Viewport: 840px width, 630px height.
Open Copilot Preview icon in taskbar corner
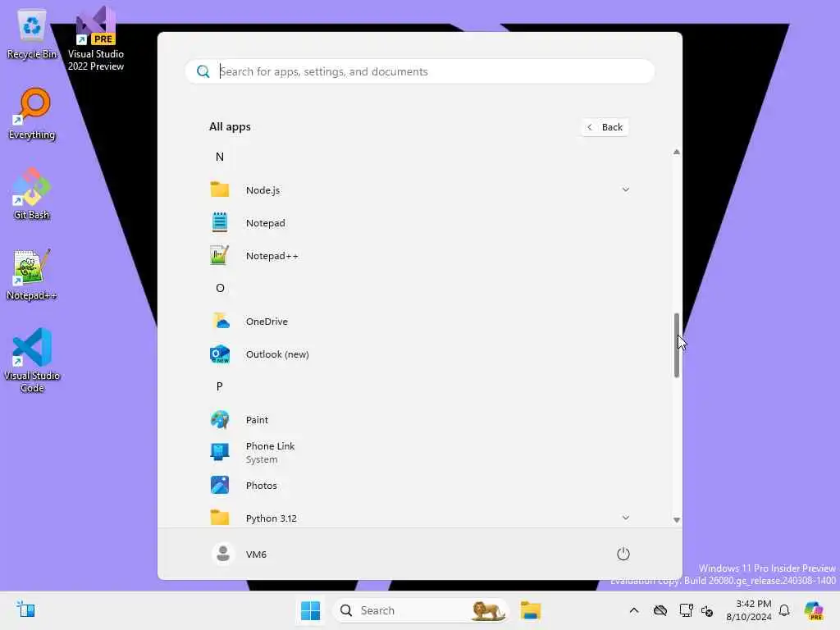click(814, 610)
